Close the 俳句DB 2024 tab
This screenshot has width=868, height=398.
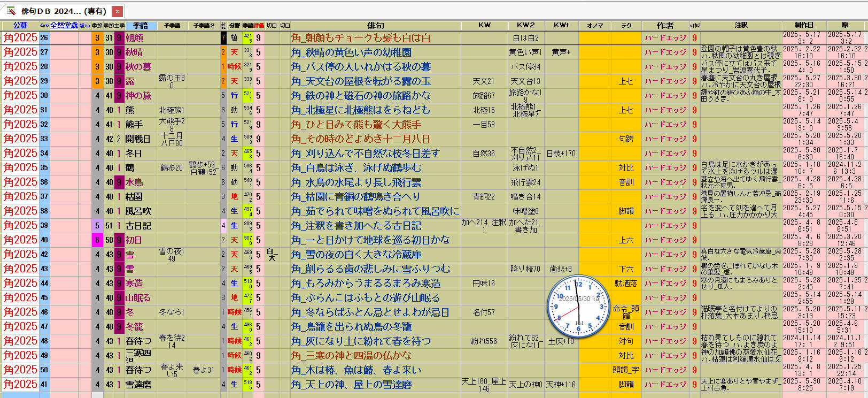click(118, 11)
